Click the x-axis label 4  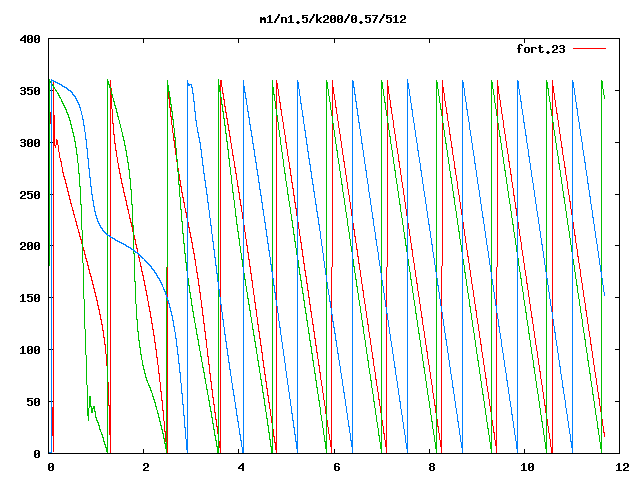pos(241,467)
